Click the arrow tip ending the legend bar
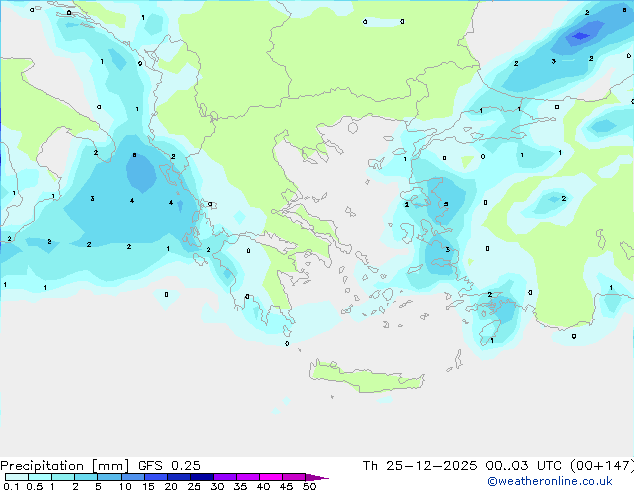The image size is (634, 490). click(317, 477)
